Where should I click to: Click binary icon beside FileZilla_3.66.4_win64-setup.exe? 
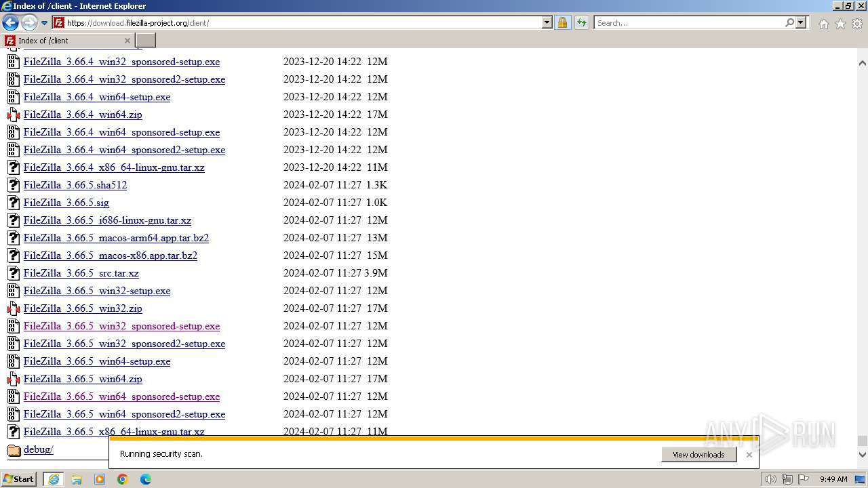14,97
